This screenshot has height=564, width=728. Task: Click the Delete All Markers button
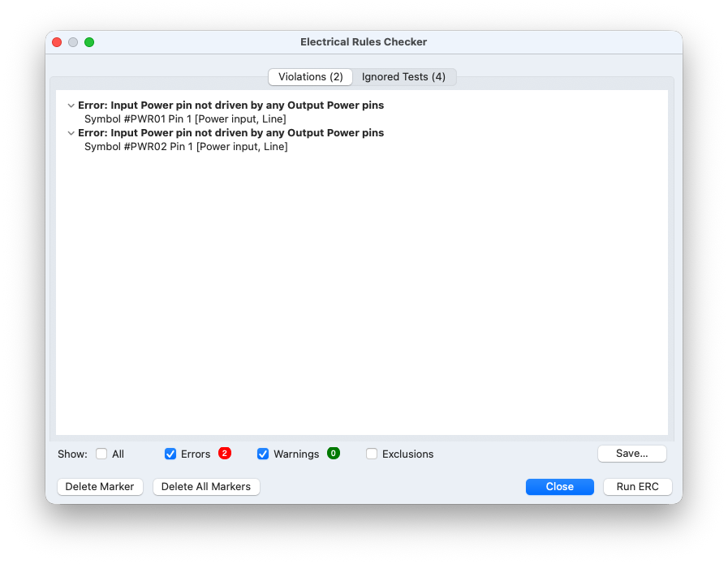point(206,487)
